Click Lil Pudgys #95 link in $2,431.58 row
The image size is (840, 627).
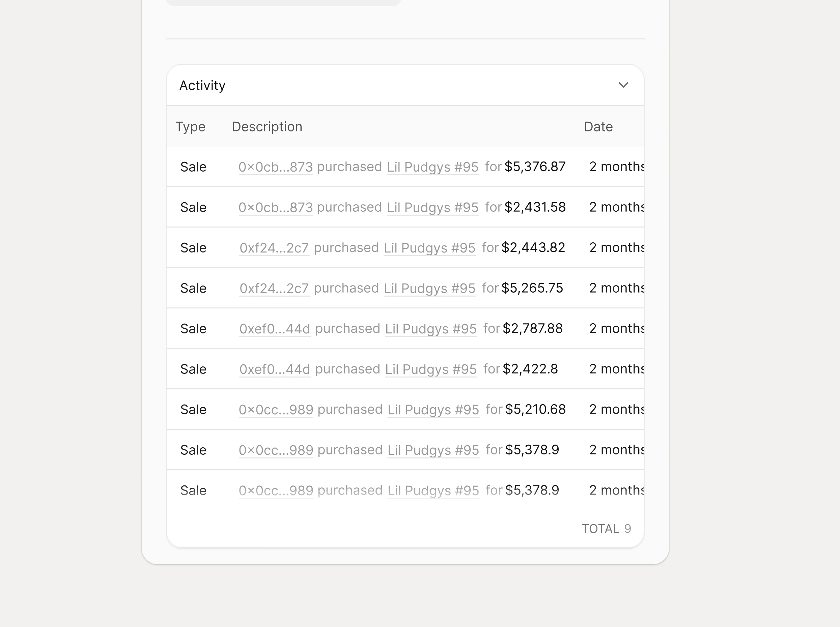point(432,208)
